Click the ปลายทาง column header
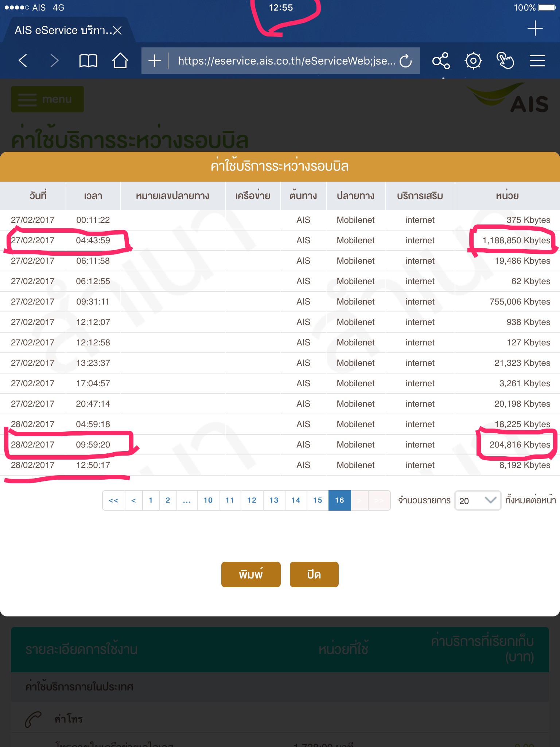Image resolution: width=560 pixels, height=747 pixels. [355, 196]
